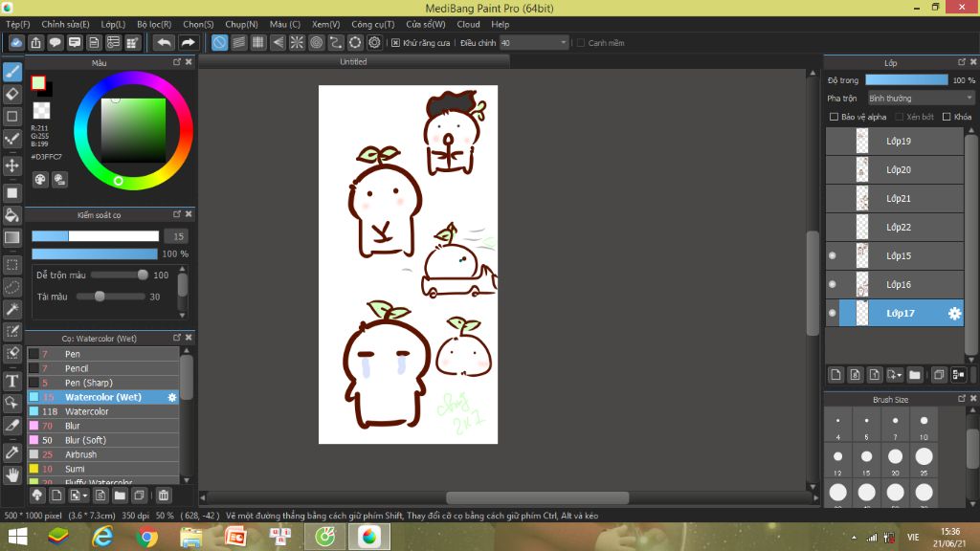The width and height of the screenshot is (980, 551).
Task: Open Google Chrome from the taskbar
Action: point(146,537)
